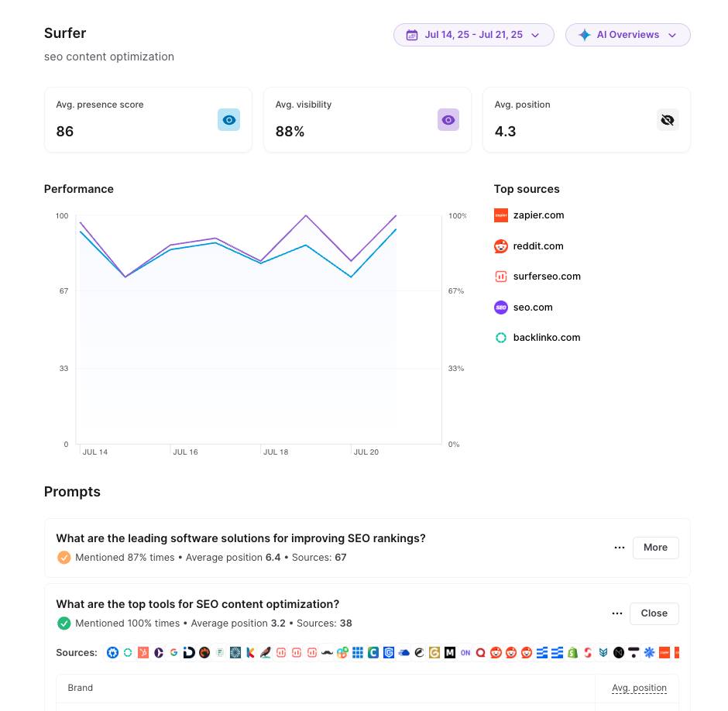Click the Sources: 38 text

pyautogui.click(x=324, y=623)
